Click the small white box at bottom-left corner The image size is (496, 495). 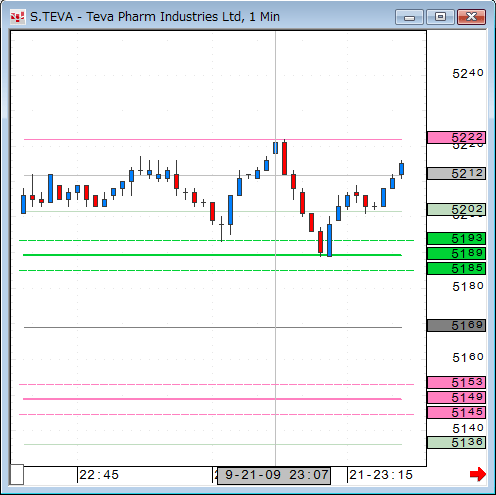point(17,474)
